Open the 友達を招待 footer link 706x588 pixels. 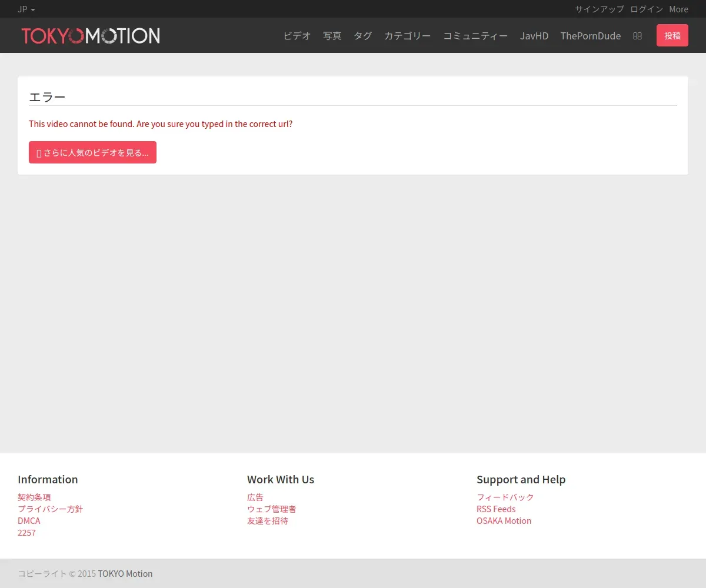(x=268, y=520)
